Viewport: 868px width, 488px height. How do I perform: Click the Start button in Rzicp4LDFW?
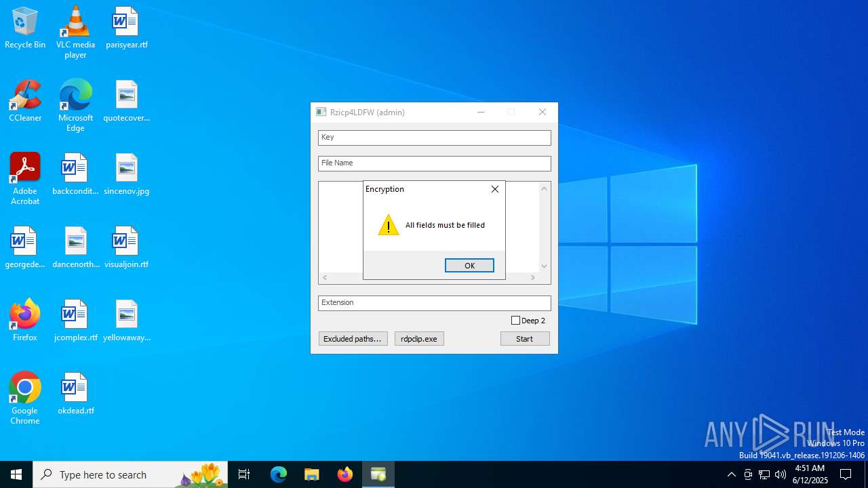coord(525,338)
